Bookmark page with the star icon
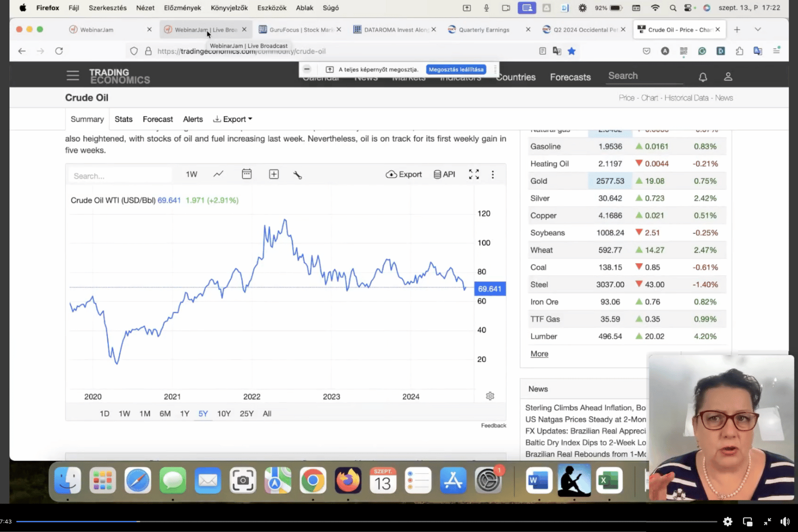This screenshot has height=532, width=798. click(571, 51)
